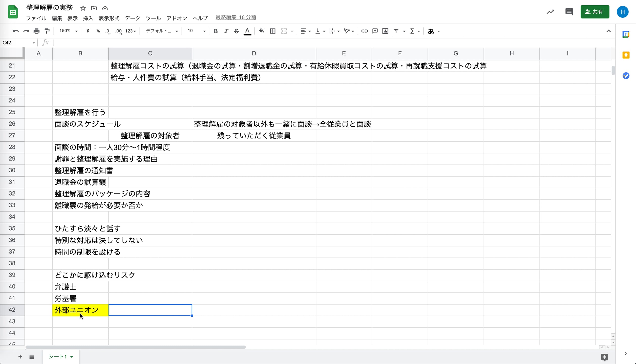Click the green 共有 share button
The width and height of the screenshot is (636, 364).
(x=595, y=12)
